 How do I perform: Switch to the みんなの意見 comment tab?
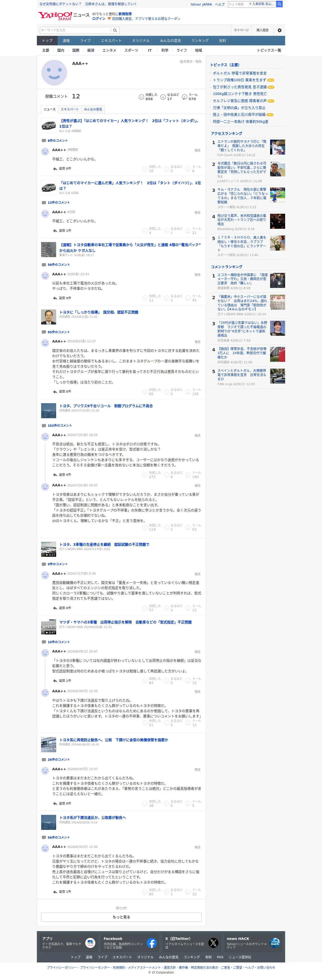point(93,109)
